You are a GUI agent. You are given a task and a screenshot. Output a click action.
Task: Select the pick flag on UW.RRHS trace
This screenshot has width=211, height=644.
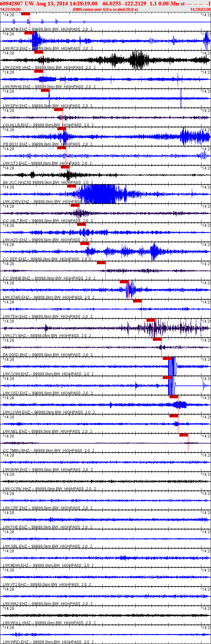(x=38, y=71)
